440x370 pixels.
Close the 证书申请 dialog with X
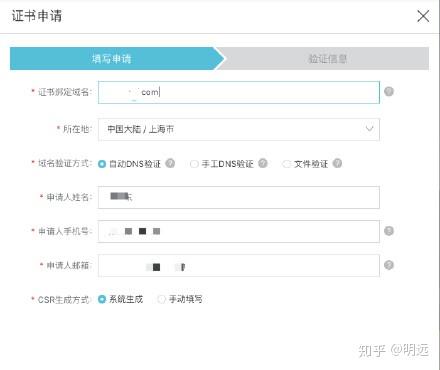423,16
